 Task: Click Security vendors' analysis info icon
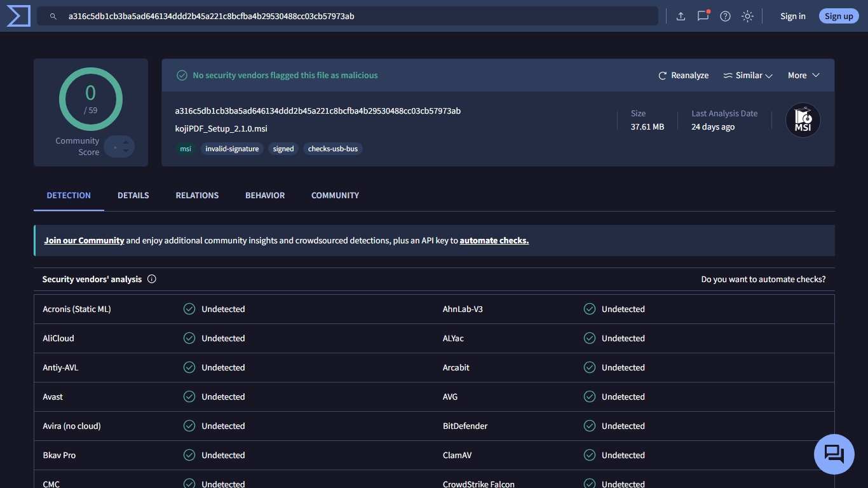coord(152,279)
